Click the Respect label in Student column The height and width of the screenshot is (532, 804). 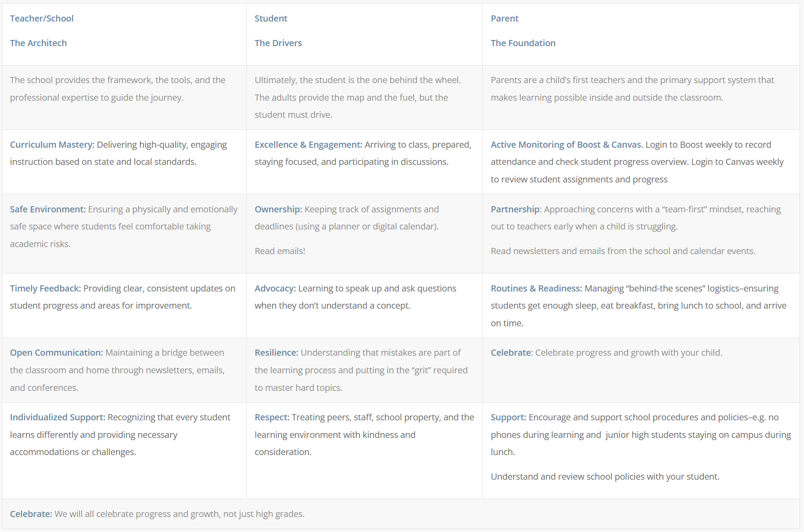click(x=272, y=417)
